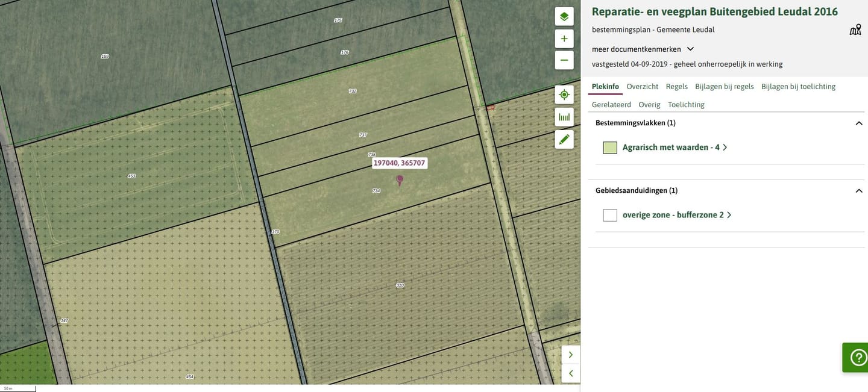868x392 pixels.
Task: Center map on my location
Action: (x=564, y=95)
